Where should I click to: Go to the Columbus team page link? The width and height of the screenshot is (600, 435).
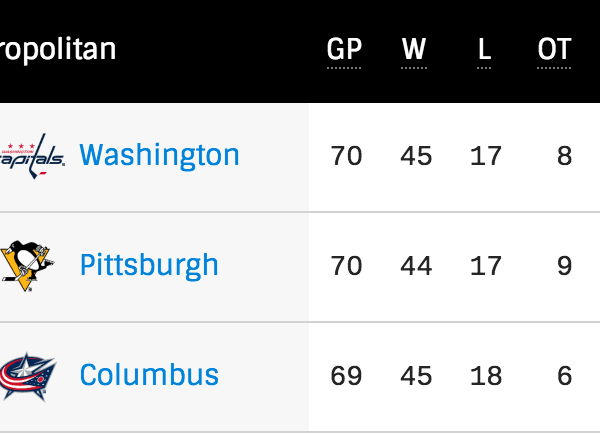click(x=148, y=375)
